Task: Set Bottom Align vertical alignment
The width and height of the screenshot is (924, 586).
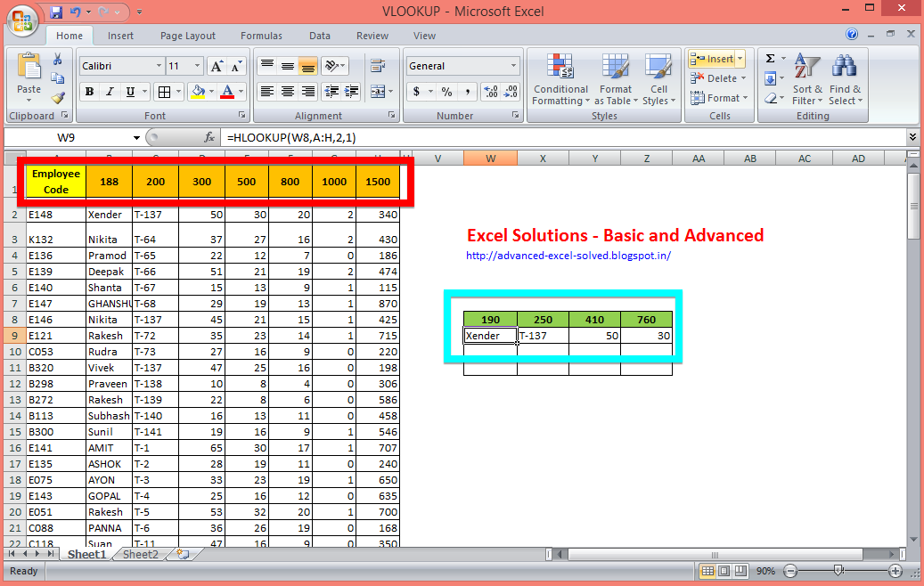Action: (x=307, y=65)
